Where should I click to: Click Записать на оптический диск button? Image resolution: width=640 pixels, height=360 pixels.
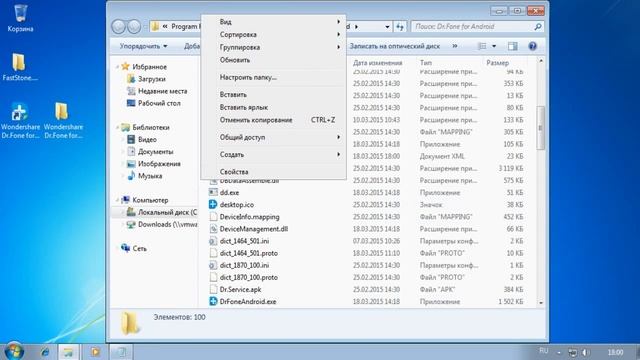coord(394,46)
